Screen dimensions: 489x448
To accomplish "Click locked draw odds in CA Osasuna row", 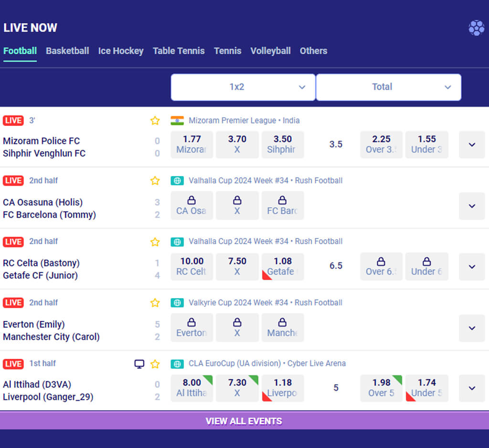I will (x=237, y=206).
